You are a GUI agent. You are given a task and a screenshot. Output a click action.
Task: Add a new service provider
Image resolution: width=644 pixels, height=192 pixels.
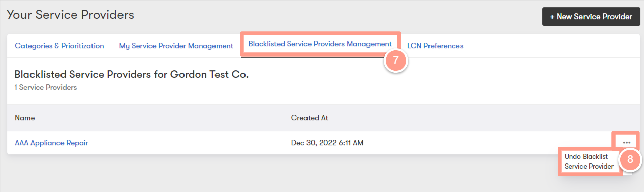click(591, 17)
